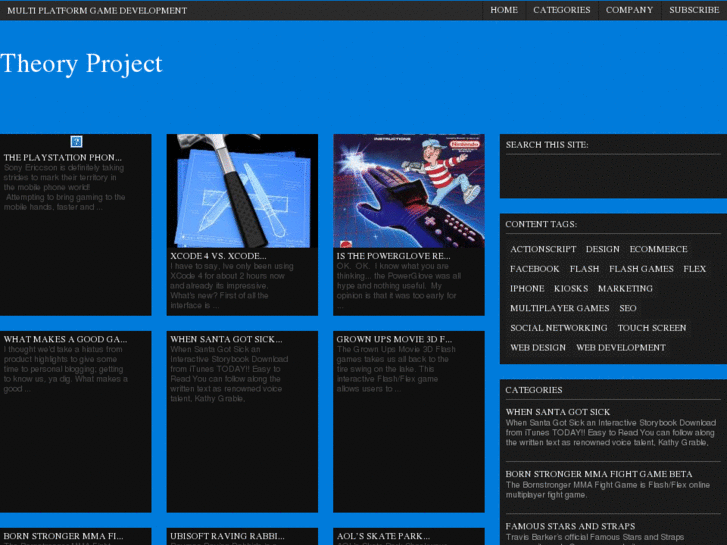Select the MULTIPLAYER GAMES tag

559,308
